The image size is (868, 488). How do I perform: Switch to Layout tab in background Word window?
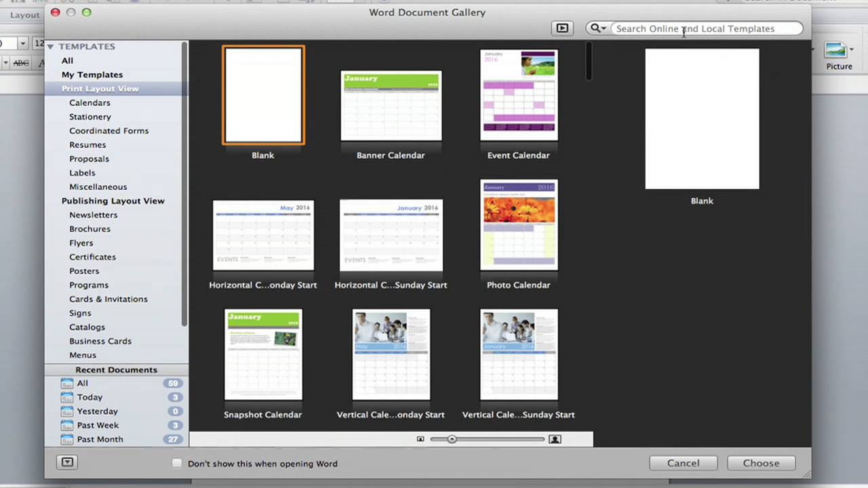tap(24, 15)
